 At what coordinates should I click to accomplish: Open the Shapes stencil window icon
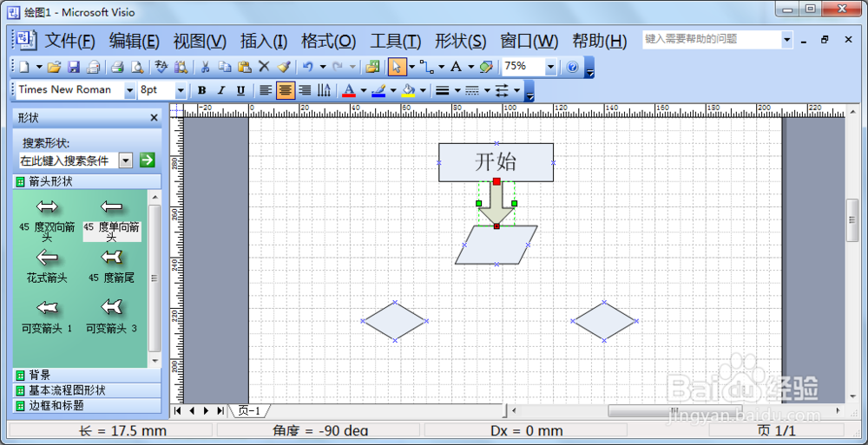(x=373, y=67)
